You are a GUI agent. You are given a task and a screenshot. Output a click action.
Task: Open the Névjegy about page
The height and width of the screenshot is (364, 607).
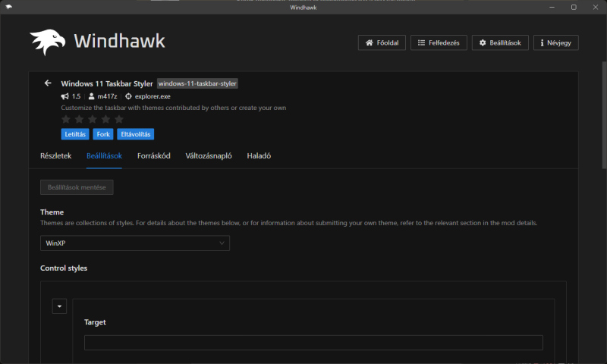click(x=556, y=42)
